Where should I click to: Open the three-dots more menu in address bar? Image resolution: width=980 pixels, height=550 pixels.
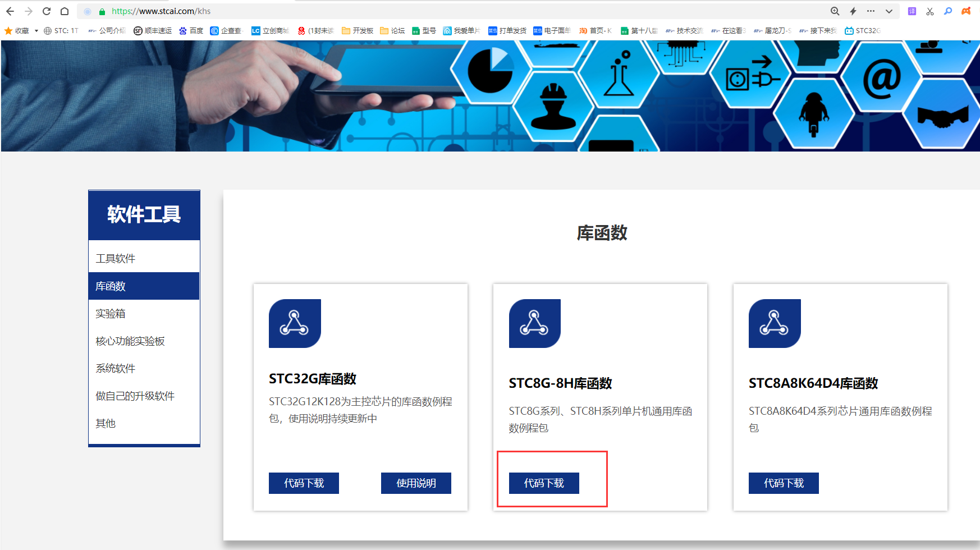pyautogui.click(x=871, y=11)
